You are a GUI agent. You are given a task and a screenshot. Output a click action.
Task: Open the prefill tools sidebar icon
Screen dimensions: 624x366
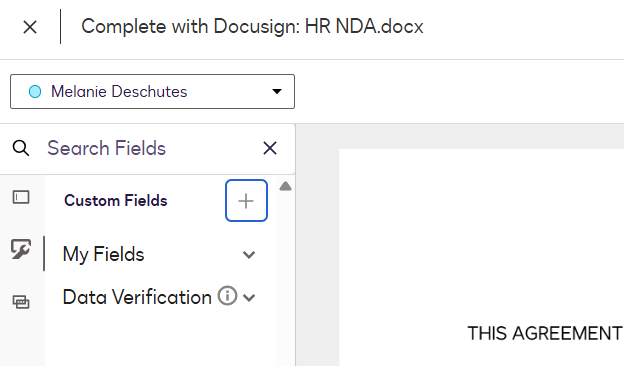[x=21, y=302]
